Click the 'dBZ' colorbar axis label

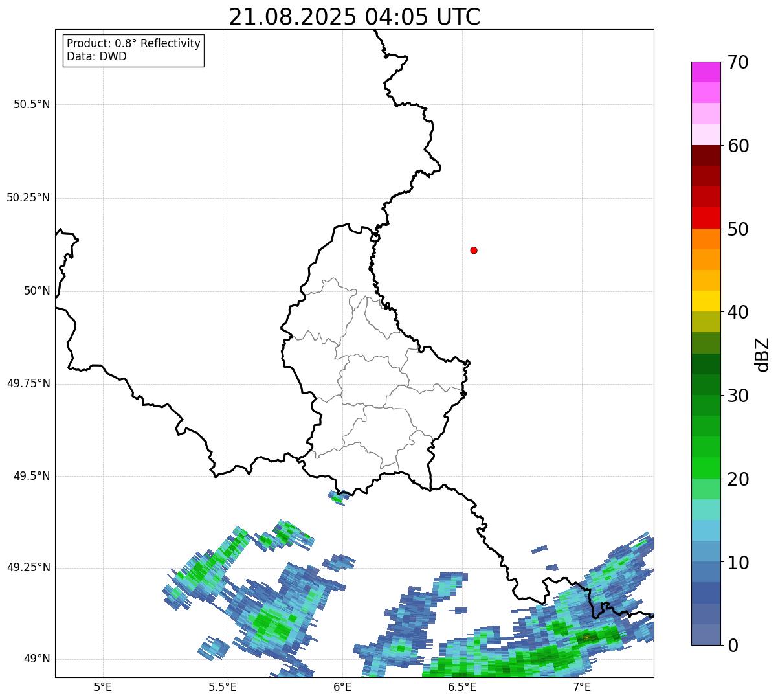click(762, 354)
